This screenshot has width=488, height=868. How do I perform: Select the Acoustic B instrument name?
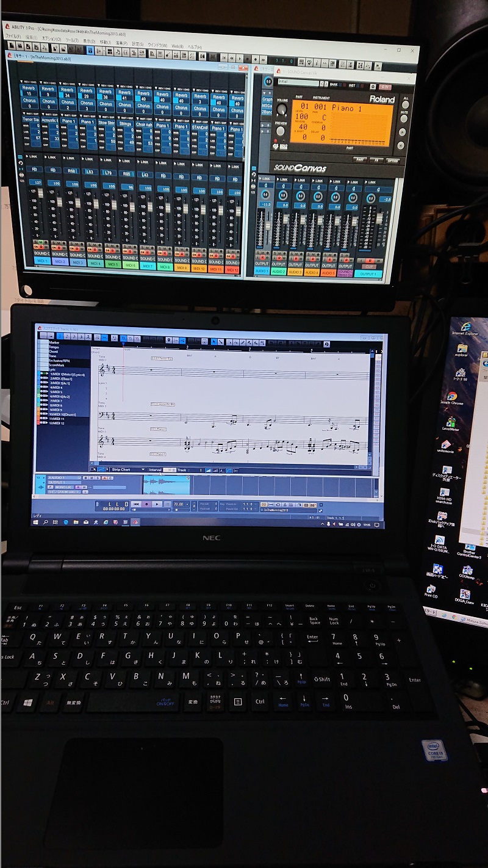pos(49,120)
